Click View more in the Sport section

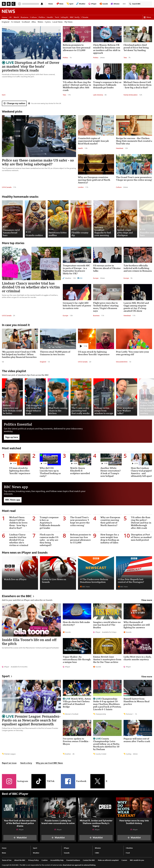click(x=147, y=677)
